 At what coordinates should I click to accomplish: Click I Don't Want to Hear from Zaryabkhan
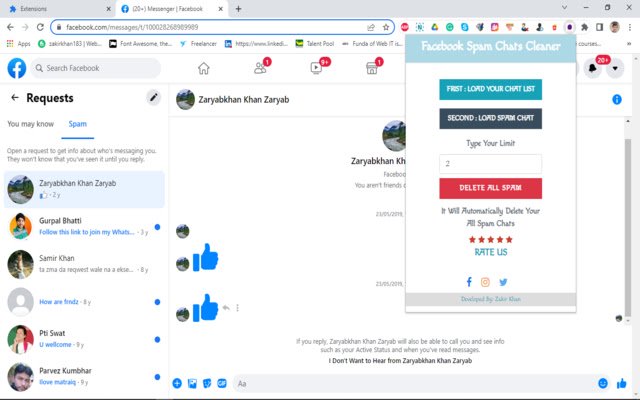coord(400,361)
